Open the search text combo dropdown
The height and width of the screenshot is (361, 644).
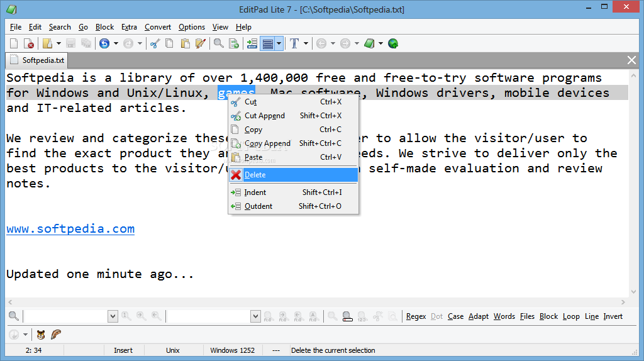coord(113,316)
